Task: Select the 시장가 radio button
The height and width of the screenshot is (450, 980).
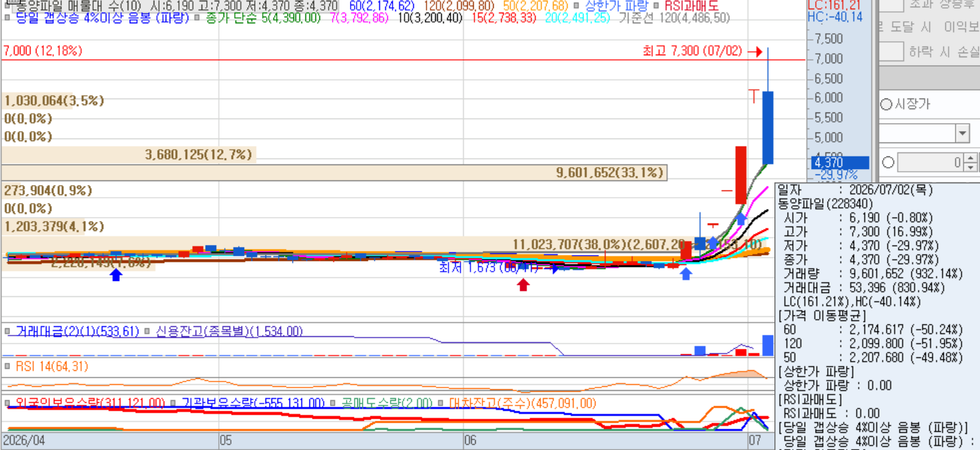Action: (x=886, y=105)
